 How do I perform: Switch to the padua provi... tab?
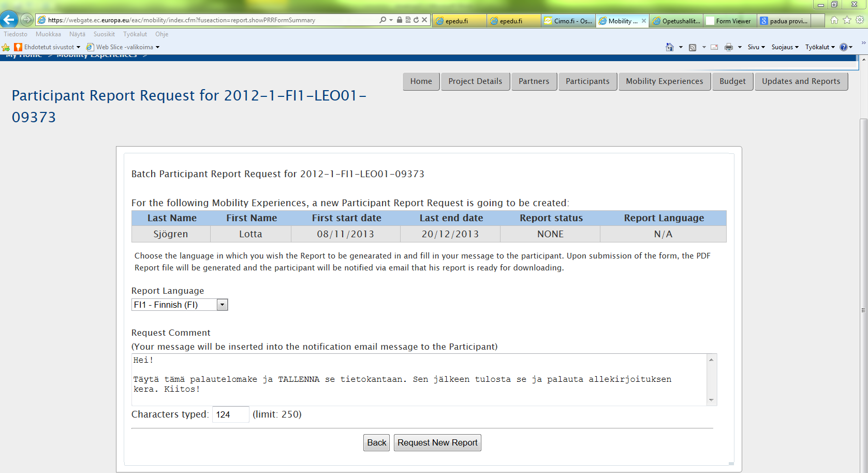click(x=784, y=21)
